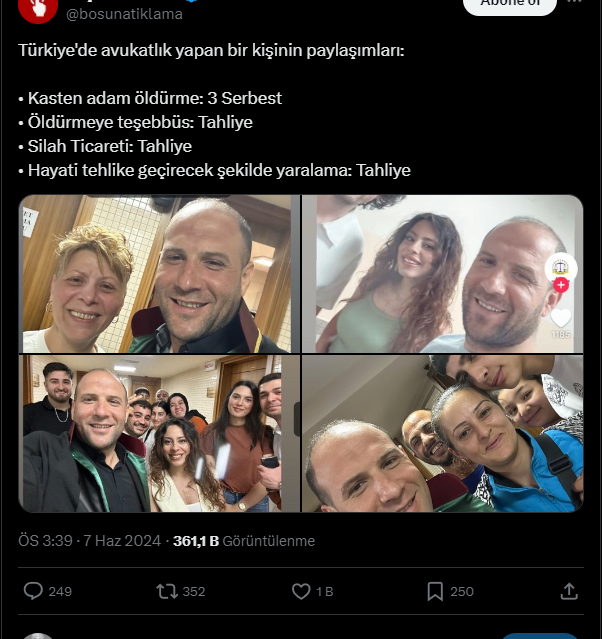602x639 pixels.
Task: View the 361,1 B Görüntülenme view count
Action: (x=244, y=541)
